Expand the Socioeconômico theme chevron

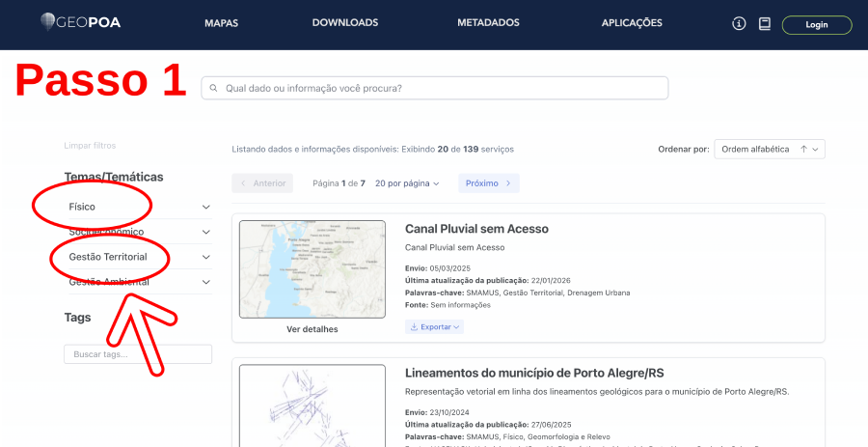pyautogui.click(x=206, y=232)
